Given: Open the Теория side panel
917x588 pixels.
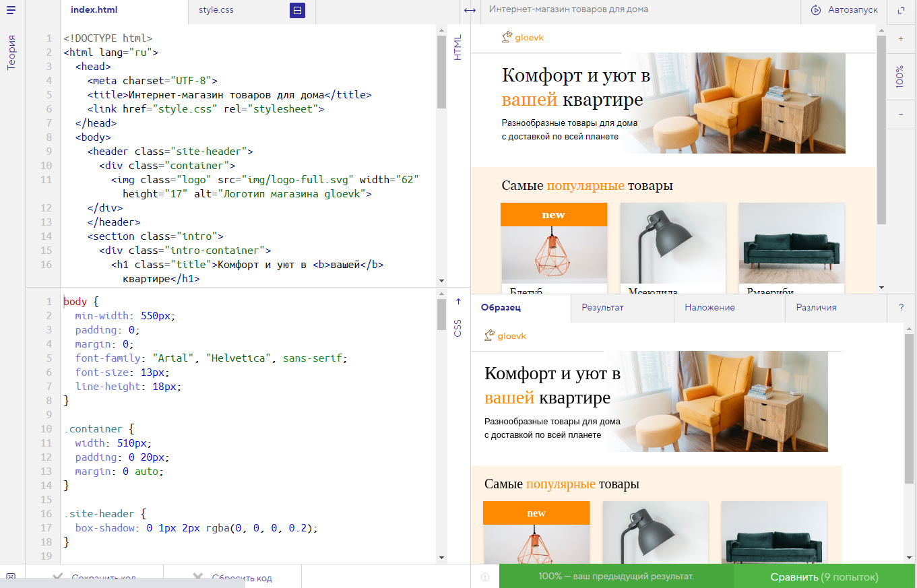Looking at the screenshot, I should click(11, 53).
